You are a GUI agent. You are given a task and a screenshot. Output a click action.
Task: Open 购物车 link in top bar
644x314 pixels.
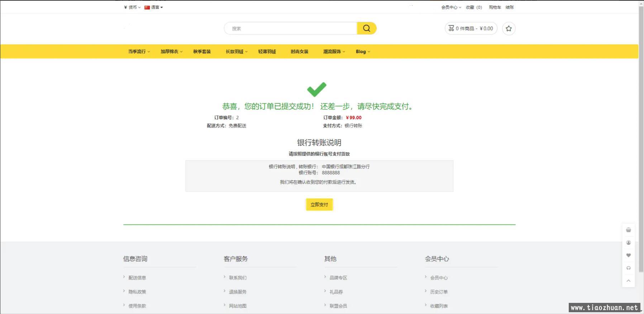495,7
